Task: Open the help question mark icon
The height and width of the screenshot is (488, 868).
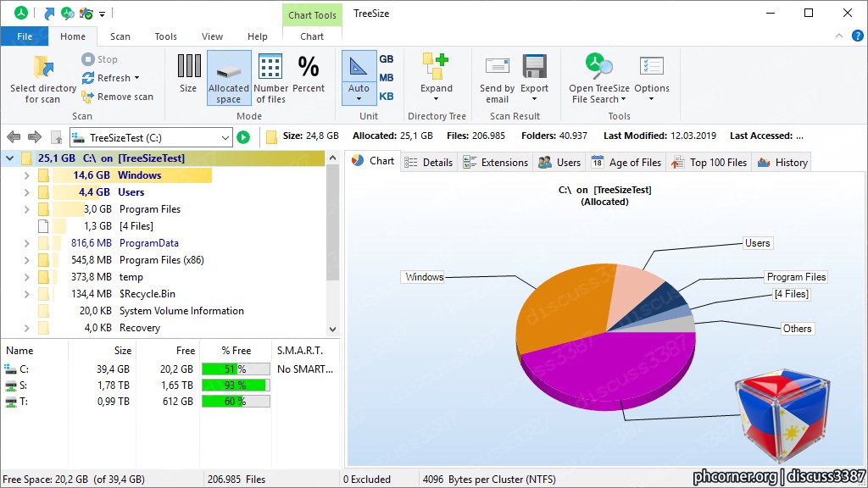Action: click(857, 36)
